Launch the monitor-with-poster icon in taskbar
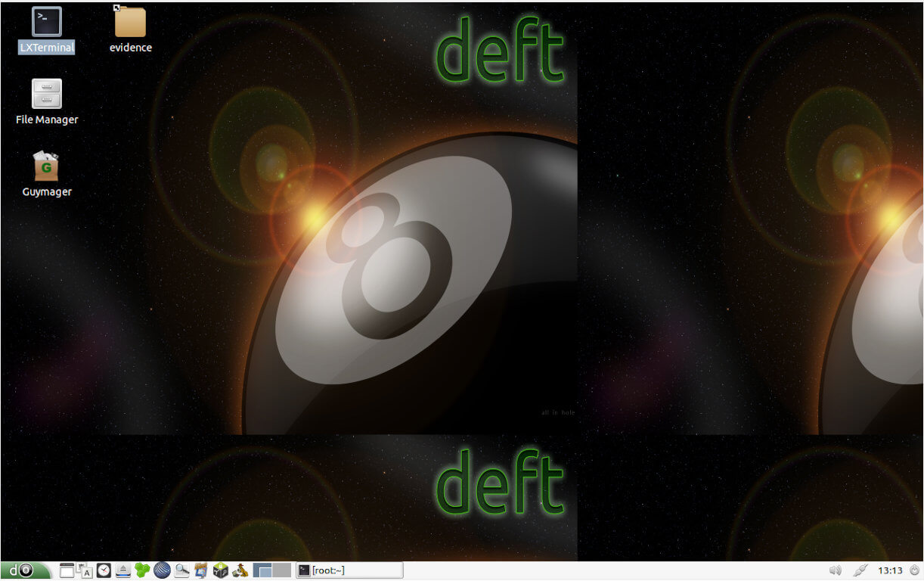 click(200, 570)
